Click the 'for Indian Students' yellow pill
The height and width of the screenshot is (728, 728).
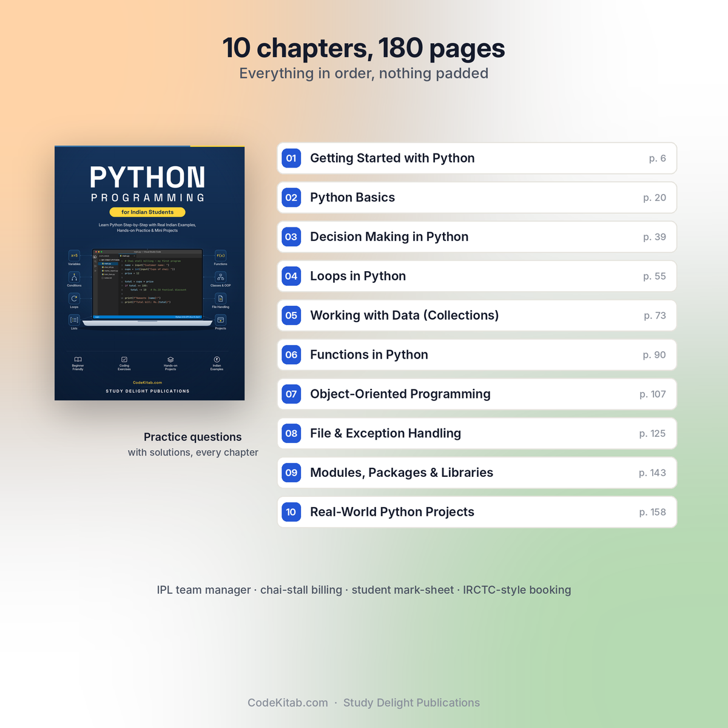147,212
